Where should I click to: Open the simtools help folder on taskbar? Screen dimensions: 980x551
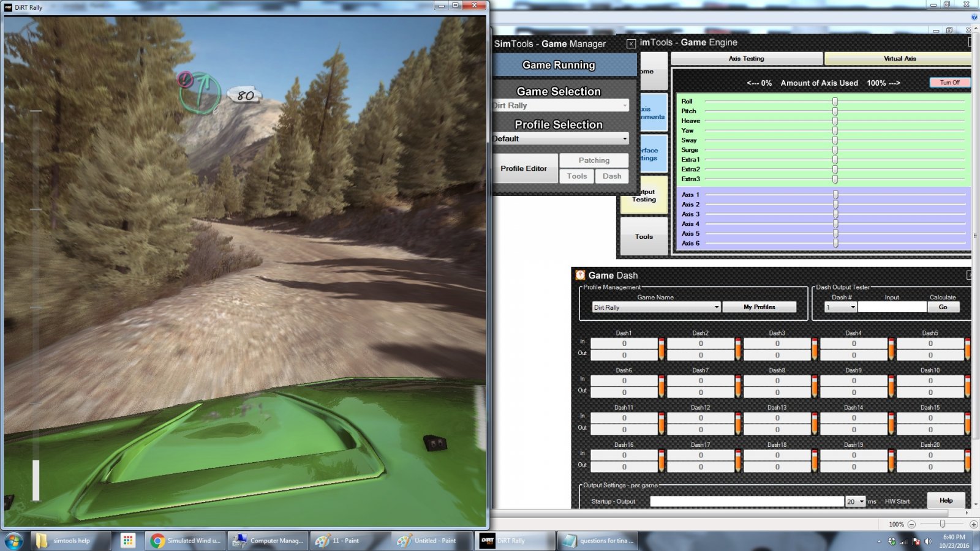71,541
